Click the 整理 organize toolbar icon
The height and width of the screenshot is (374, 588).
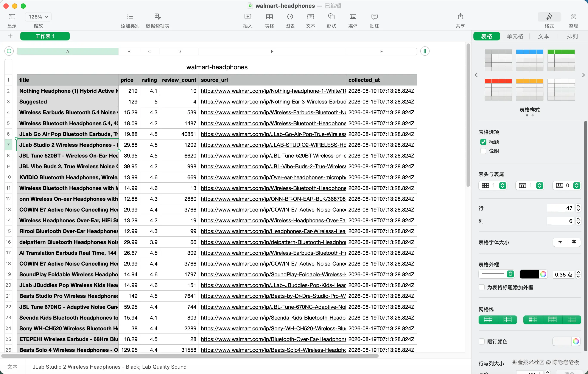coord(573,17)
